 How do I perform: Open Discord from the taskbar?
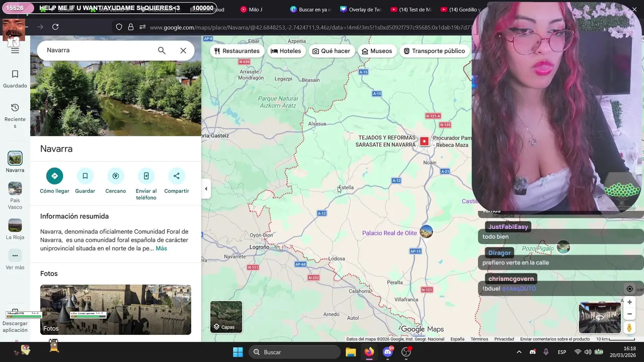(x=387, y=352)
